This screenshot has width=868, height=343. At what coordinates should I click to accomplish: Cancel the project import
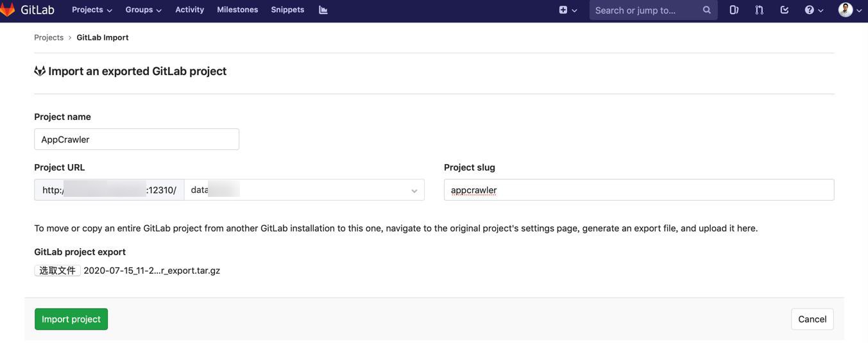pos(812,319)
